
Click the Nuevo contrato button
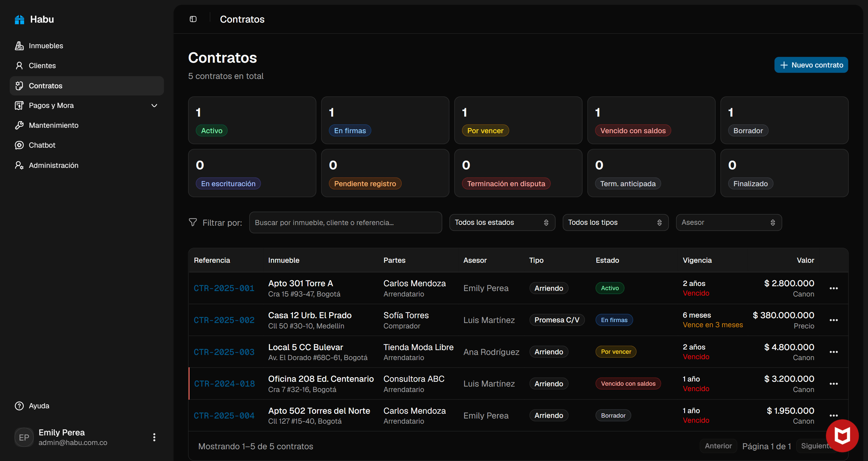tap(811, 65)
